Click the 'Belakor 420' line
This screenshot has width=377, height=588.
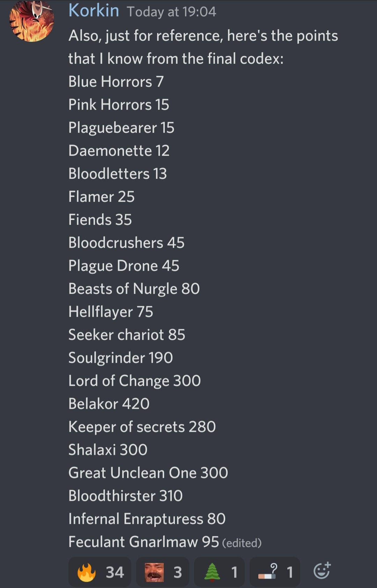[109, 404]
